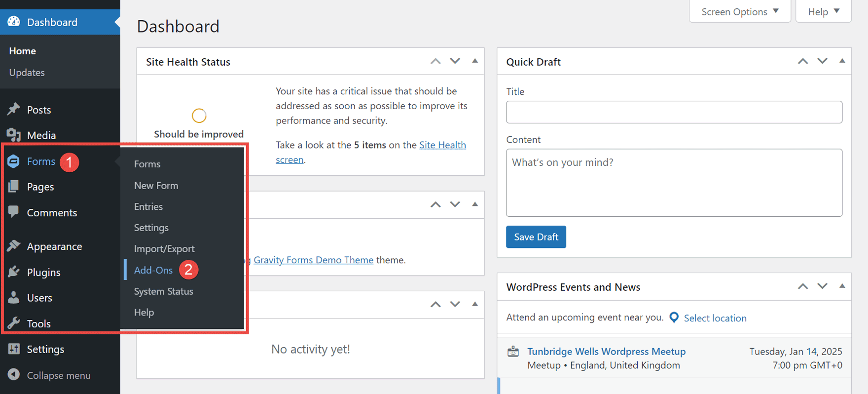Open Settings in the Forms submenu
868x394 pixels.
tap(151, 228)
